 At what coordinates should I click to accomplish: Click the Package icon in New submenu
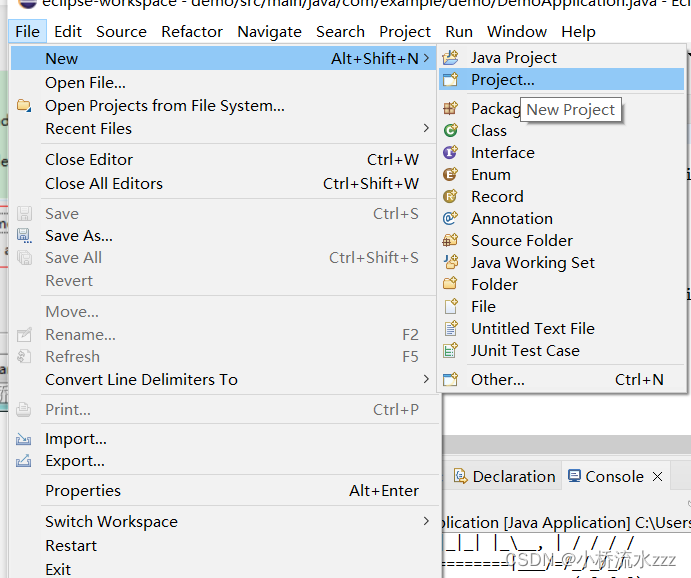point(450,108)
